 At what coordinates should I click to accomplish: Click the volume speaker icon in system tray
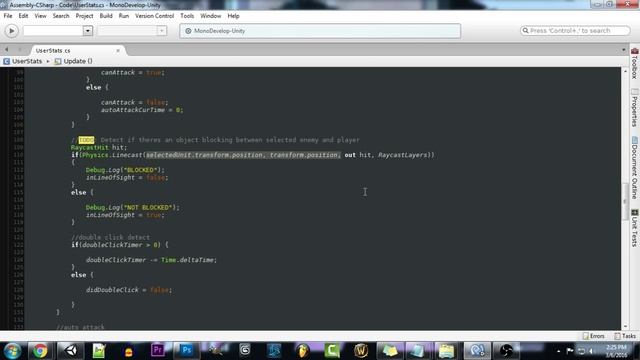591,351
